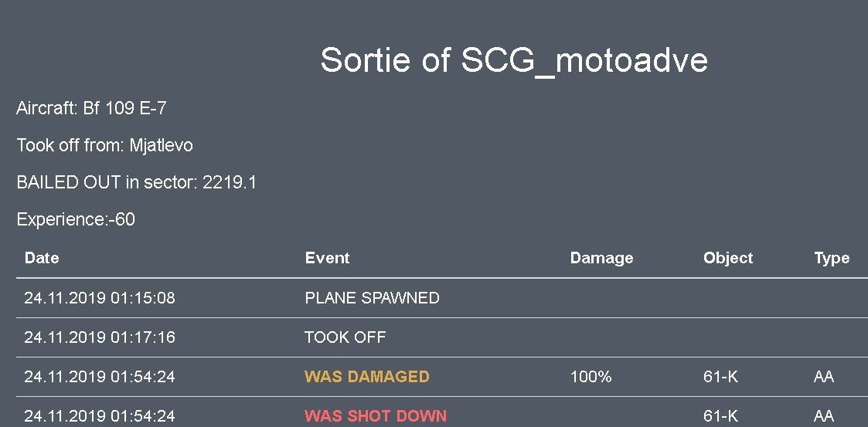This screenshot has width=868, height=427.
Task: Click the "BAILED OUT in sector: 2219.1" line
Action: pos(136,182)
